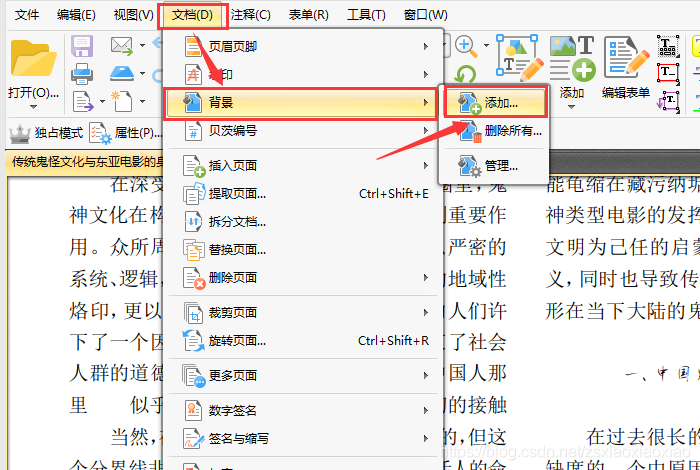
Task: Click the envelope Send by Email icon
Action: [x=121, y=46]
